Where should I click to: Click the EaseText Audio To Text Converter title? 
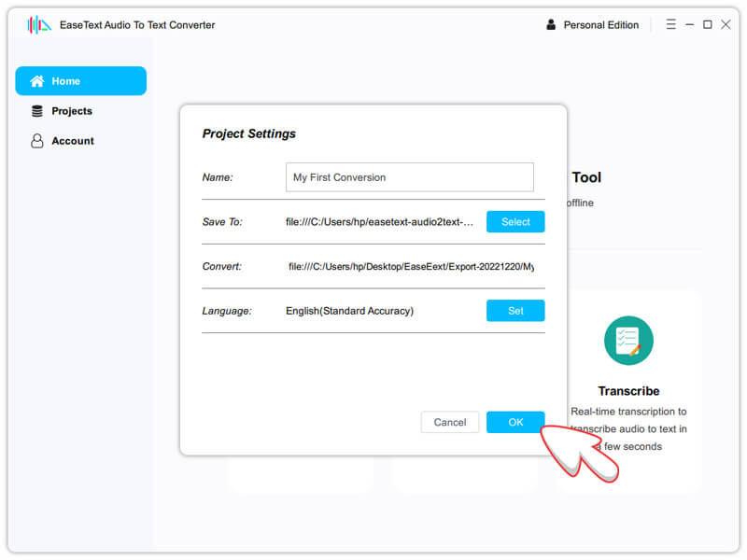pyautogui.click(x=137, y=25)
